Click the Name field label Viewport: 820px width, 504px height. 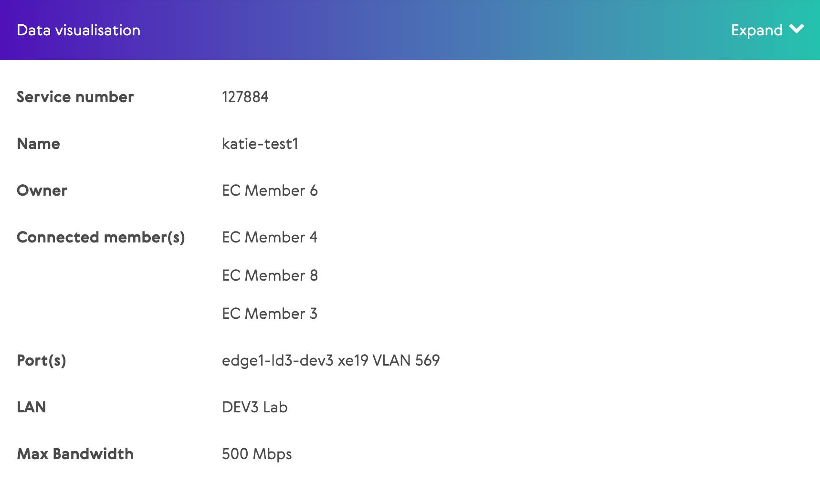coord(38,144)
